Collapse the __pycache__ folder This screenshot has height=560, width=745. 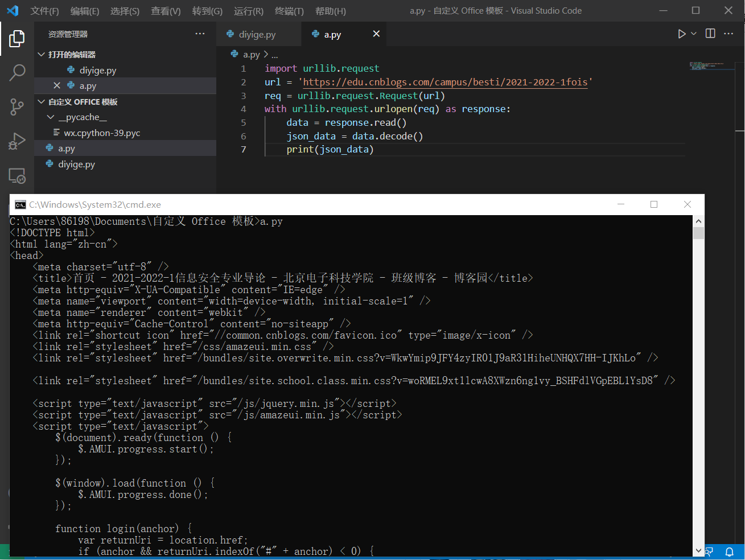51,117
